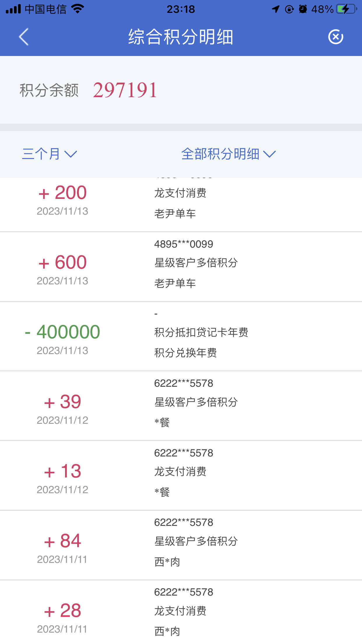Tap the points balance 297191
Screen dimensions: 362x644
click(x=125, y=90)
